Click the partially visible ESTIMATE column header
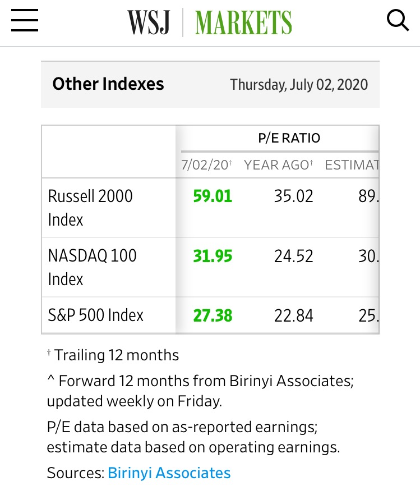This screenshot has width=420, height=504. click(x=352, y=165)
